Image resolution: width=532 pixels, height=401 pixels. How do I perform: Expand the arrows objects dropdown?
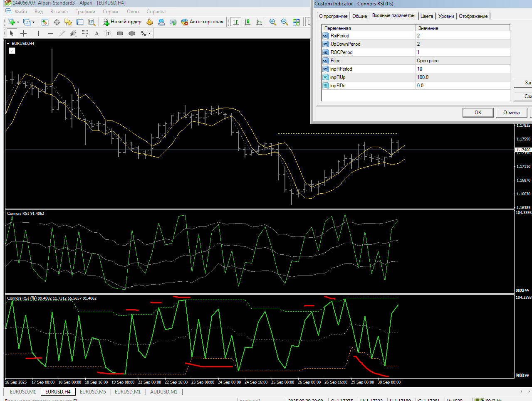149,34
